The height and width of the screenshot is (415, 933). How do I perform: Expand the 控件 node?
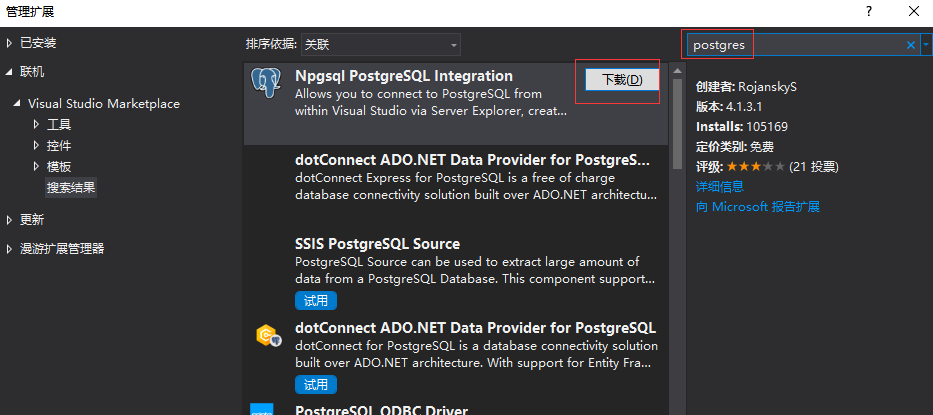pos(36,146)
